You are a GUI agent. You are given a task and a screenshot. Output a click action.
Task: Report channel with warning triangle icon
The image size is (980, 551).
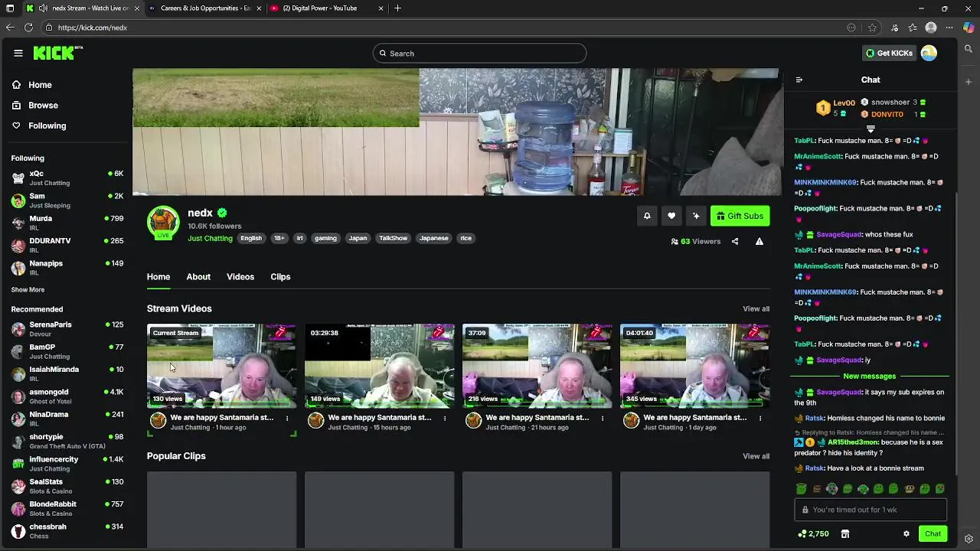[759, 242]
